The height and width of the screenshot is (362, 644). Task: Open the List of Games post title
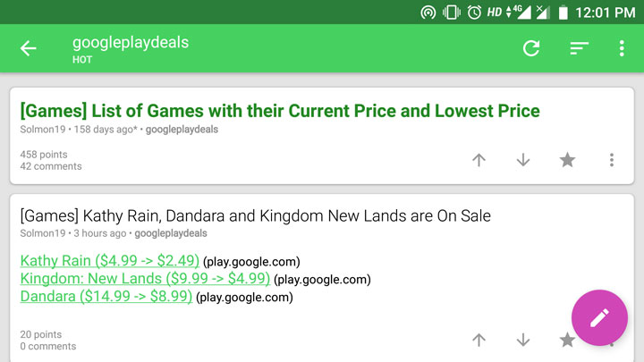tap(280, 111)
